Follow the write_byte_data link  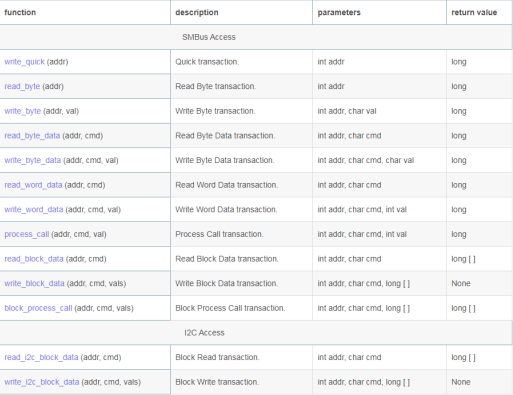pos(33,161)
